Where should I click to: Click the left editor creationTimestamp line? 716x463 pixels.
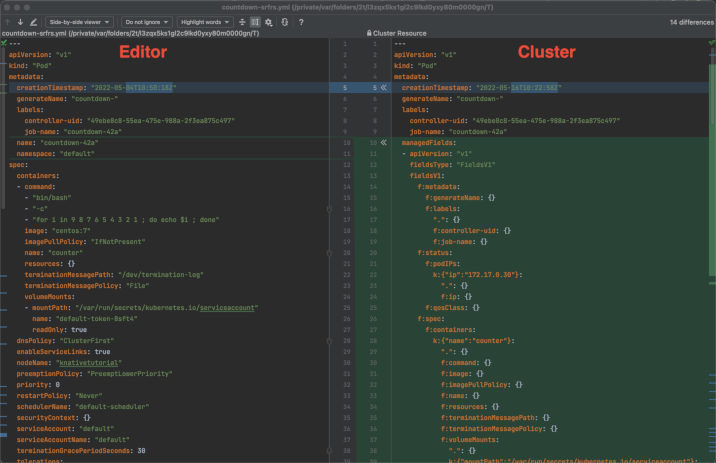click(96, 88)
